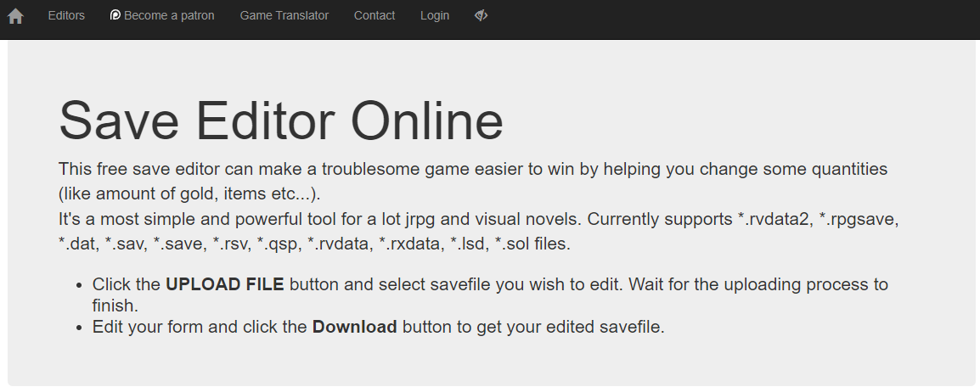Toggle the crossed-out eye icon in navbar

click(481, 15)
